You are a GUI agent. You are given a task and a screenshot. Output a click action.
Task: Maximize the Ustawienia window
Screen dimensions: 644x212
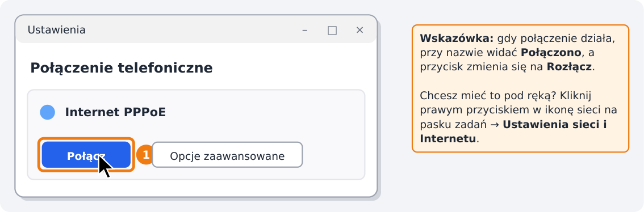tap(332, 31)
